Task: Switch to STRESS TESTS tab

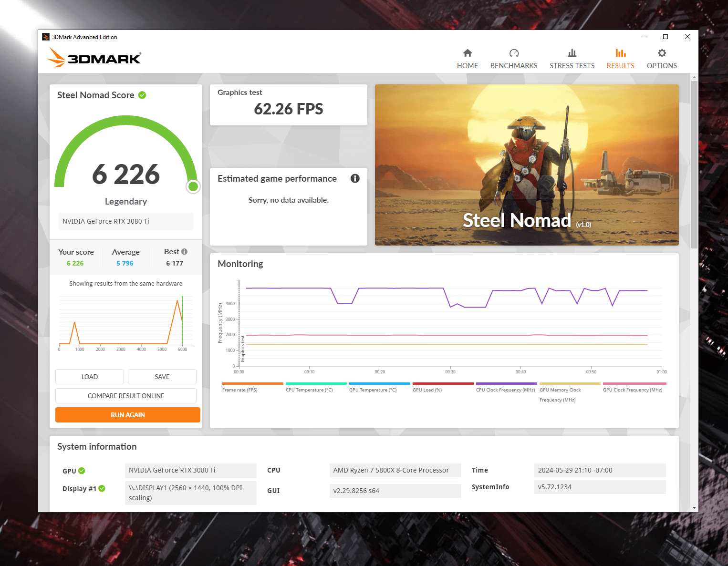Action: (572, 59)
